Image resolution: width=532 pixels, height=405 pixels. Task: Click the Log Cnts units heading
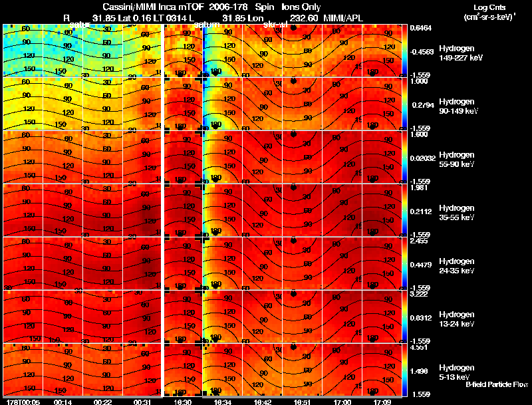(489, 7)
